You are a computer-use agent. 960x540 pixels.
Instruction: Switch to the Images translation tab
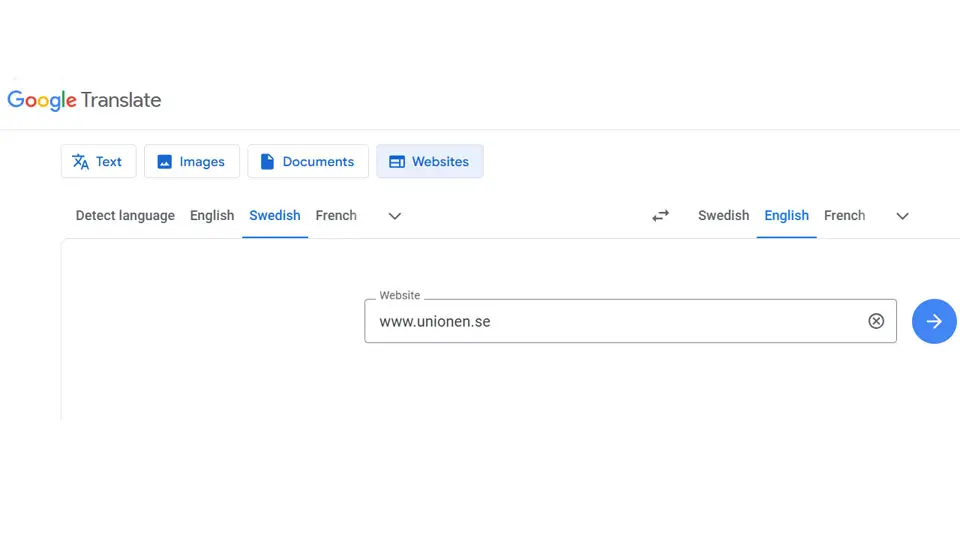pyautogui.click(x=192, y=162)
